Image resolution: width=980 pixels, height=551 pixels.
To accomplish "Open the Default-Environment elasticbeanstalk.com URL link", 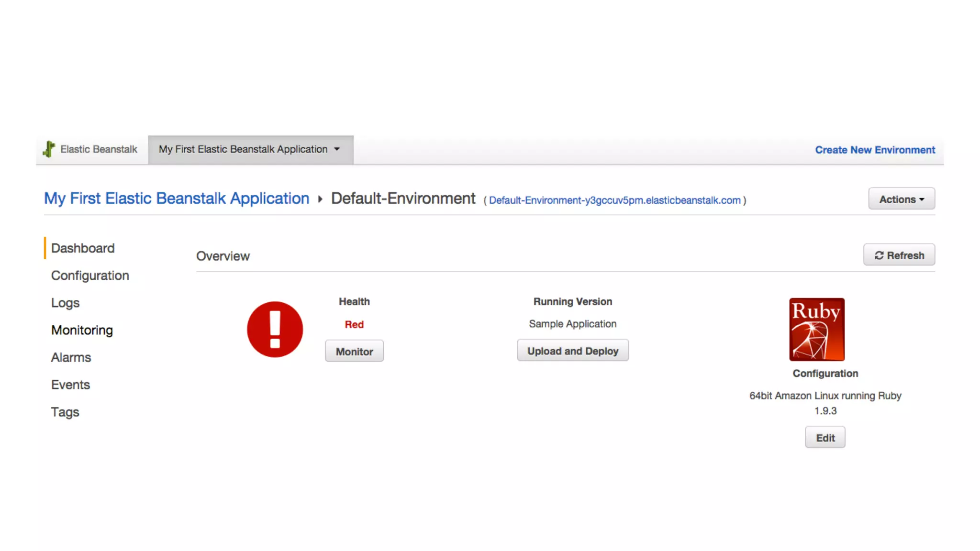I will (614, 200).
